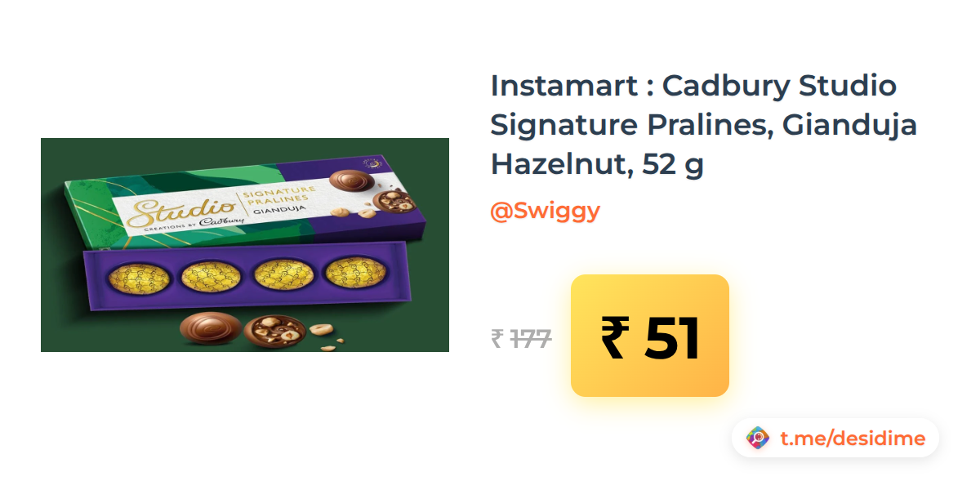Open the Cadbury Studio product image
The image size is (980, 490).
[245, 245]
